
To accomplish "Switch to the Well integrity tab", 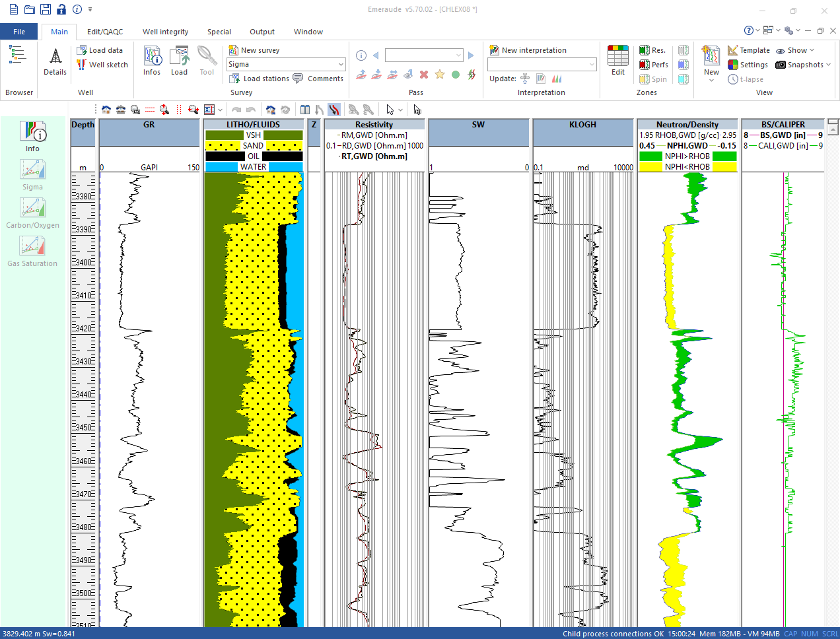I will 165,32.
